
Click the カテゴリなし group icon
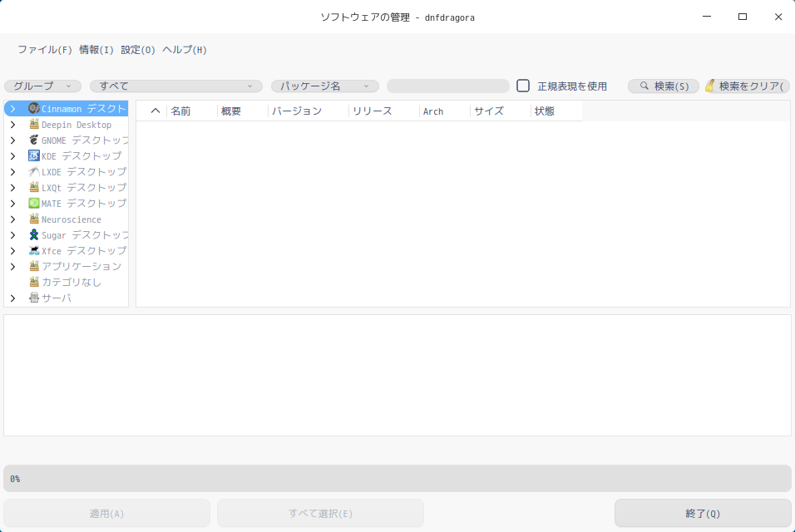34,282
